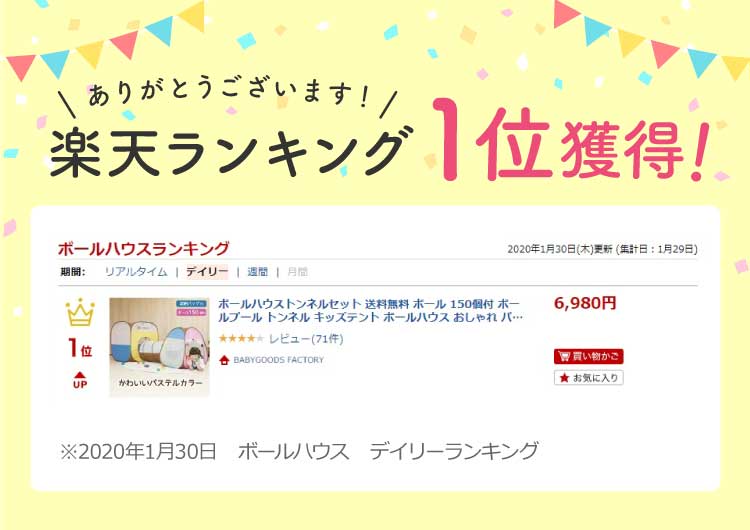Open the ball house product thumbnail
750x530 pixels.
point(159,347)
